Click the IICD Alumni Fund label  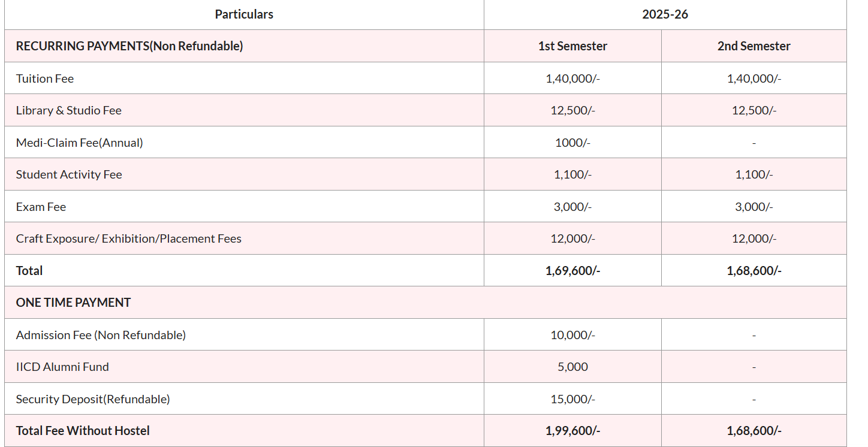(62, 367)
